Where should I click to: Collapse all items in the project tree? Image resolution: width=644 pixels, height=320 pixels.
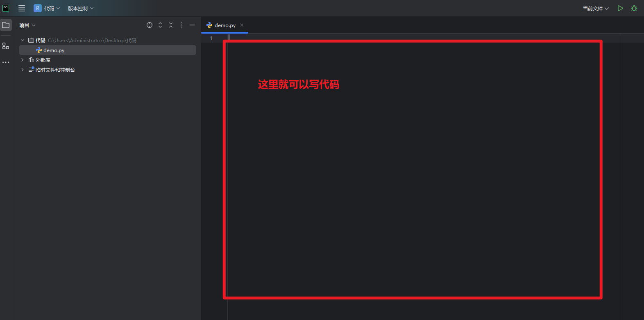(x=171, y=25)
